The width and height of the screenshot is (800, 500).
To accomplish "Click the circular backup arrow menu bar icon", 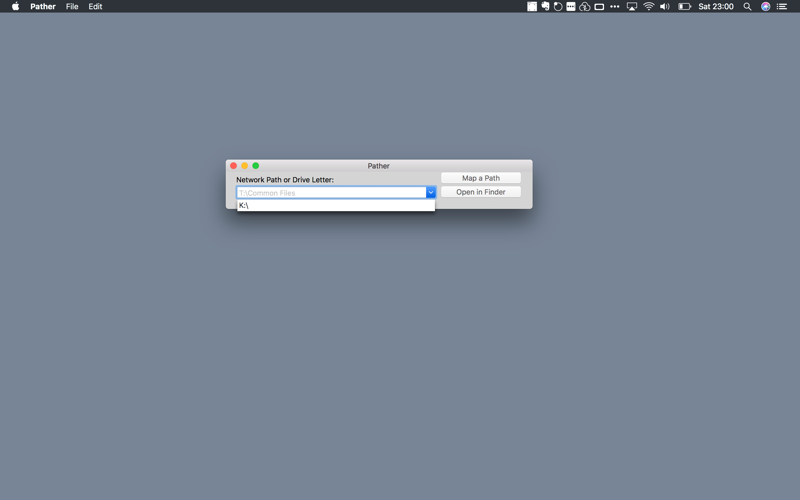I will [x=558, y=7].
